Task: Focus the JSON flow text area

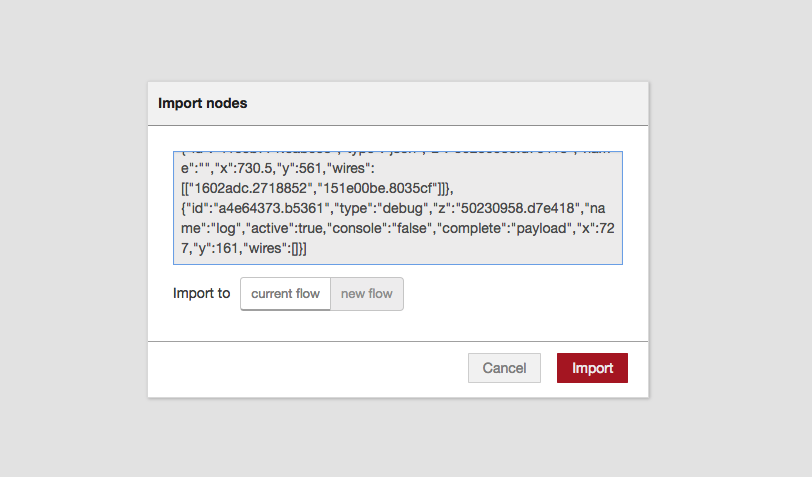Action: (398, 208)
